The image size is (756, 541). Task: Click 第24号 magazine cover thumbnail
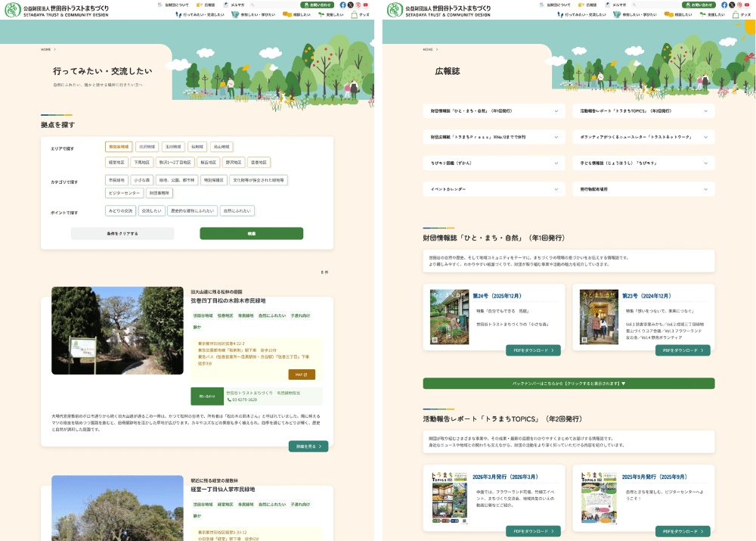tap(449, 316)
